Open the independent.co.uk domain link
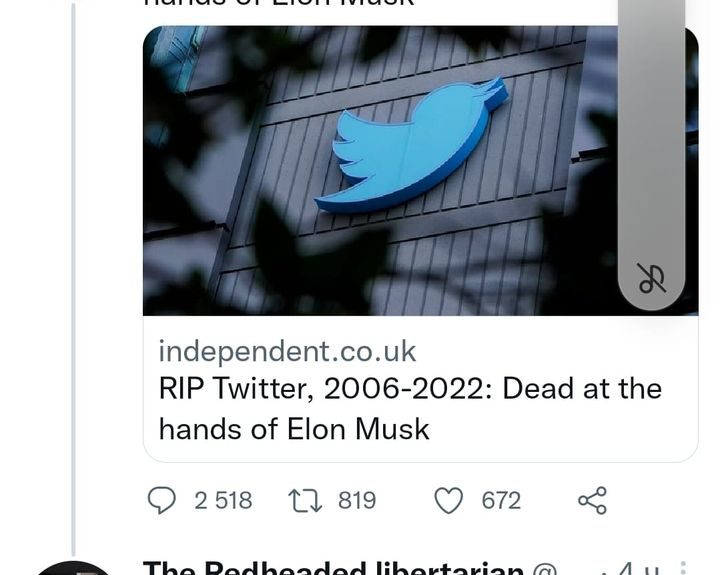The height and width of the screenshot is (575, 720). tap(287, 351)
